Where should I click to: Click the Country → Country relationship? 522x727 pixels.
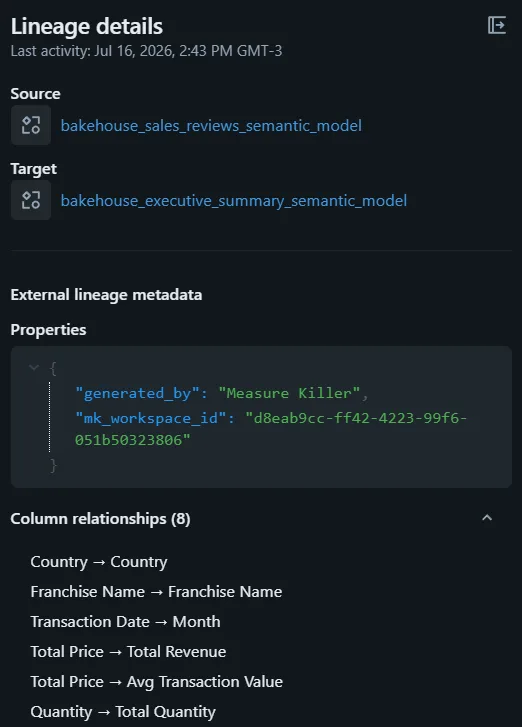point(99,562)
